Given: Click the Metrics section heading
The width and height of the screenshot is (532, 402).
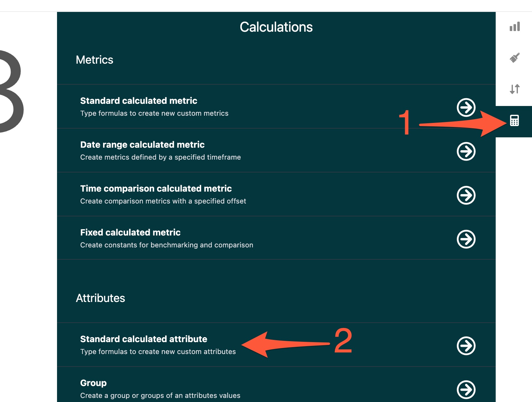Looking at the screenshot, I should (x=95, y=60).
